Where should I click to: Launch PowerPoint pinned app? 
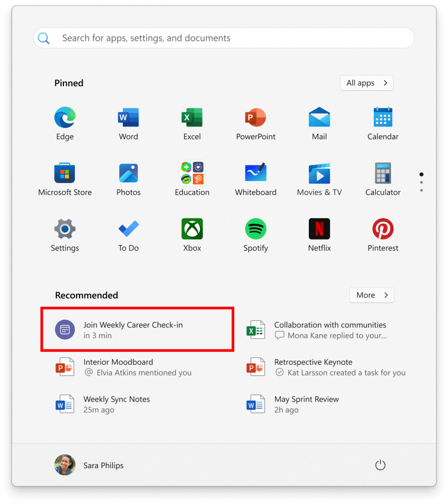pos(256,124)
